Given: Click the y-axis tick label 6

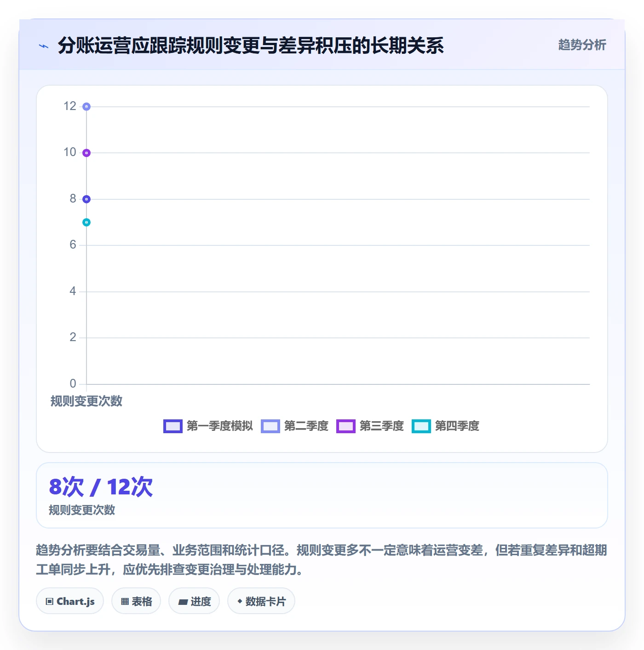Looking at the screenshot, I should click(x=73, y=245).
